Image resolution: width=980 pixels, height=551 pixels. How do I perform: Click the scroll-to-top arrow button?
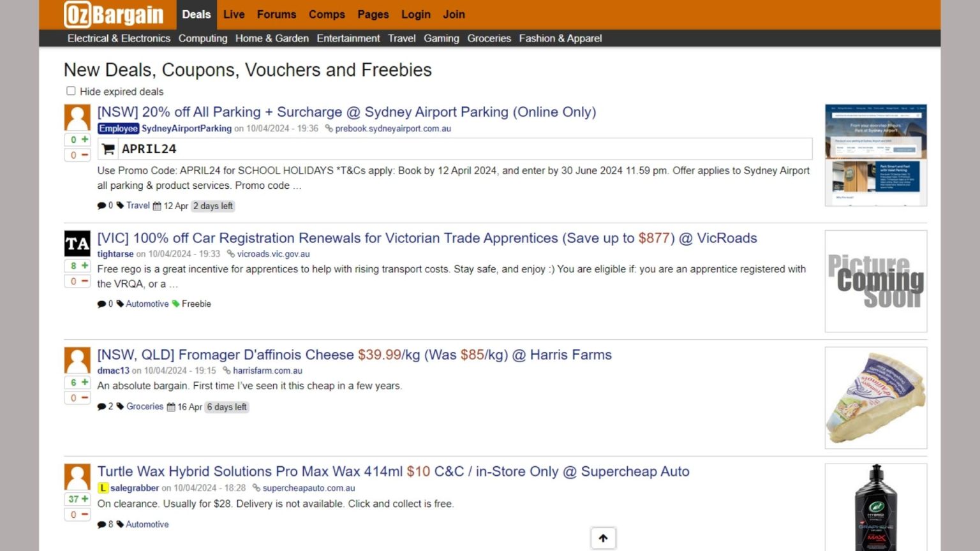603,538
